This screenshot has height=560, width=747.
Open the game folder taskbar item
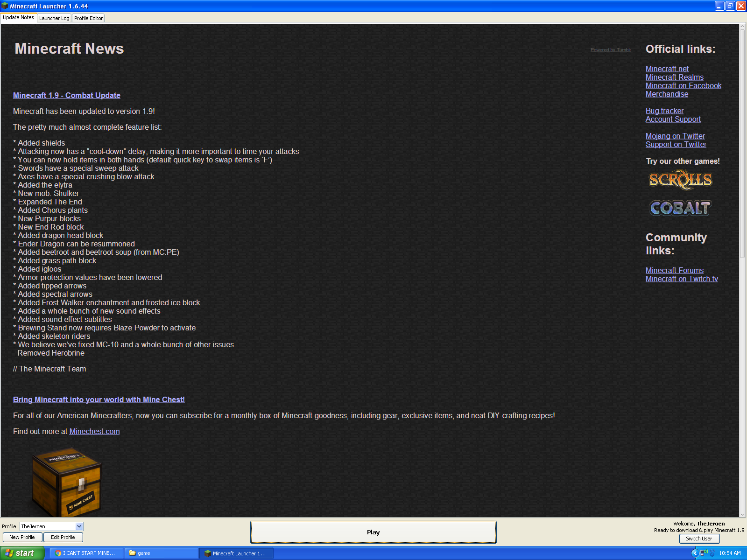162,553
